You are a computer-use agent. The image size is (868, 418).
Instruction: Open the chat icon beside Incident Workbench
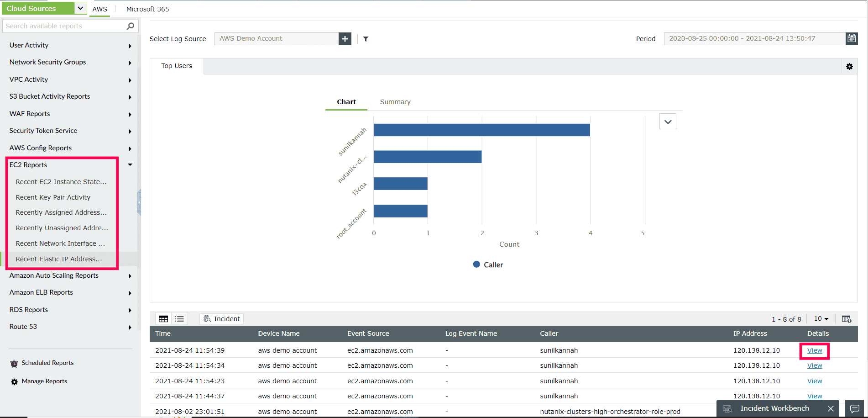pos(855,408)
